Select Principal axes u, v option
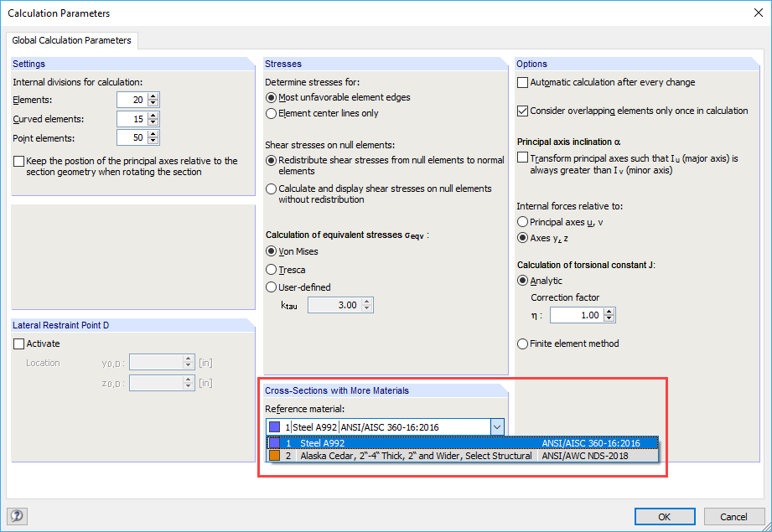The image size is (772, 532). tap(522, 221)
